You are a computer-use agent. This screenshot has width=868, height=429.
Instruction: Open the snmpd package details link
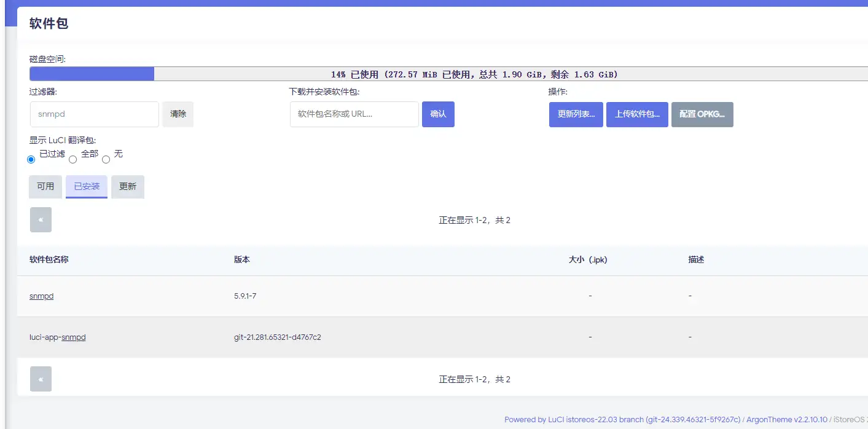click(41, 296)
